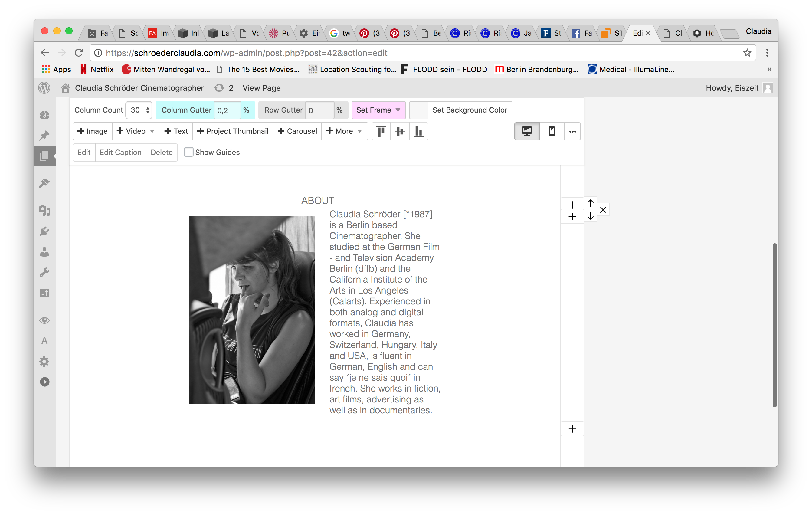812x515 pixels.
Task: Switch to phone layout view
Action: click(x=551, y=131)
